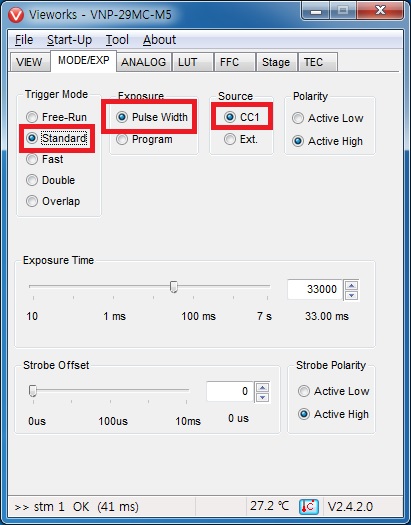This screenshot has height=525, width=411.
Task: Decrease strobe offset with down spinner arrow
Action: click(x=262, y=397)
